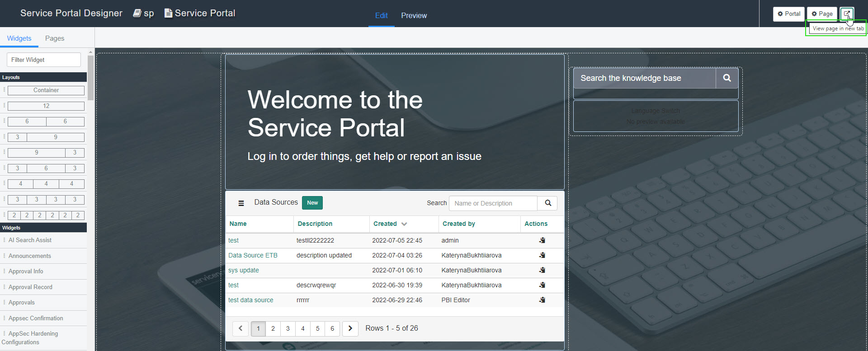
Task: Sort by Created column chevron
Action: (x=404, y=224)
